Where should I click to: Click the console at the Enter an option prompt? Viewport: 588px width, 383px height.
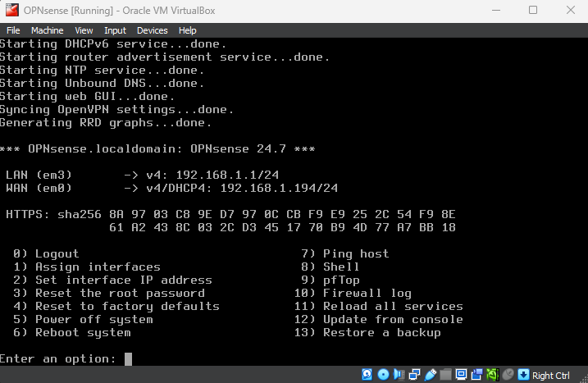tap(128, 358)
